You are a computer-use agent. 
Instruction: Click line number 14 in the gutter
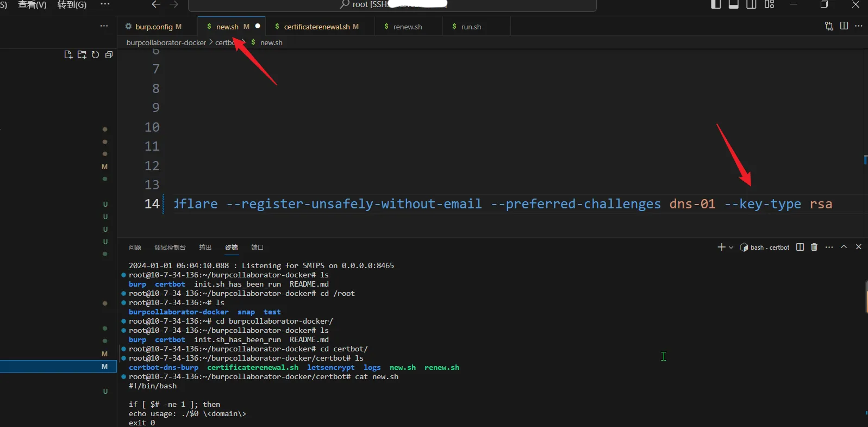pyautogui.click(x=152, y=204)
